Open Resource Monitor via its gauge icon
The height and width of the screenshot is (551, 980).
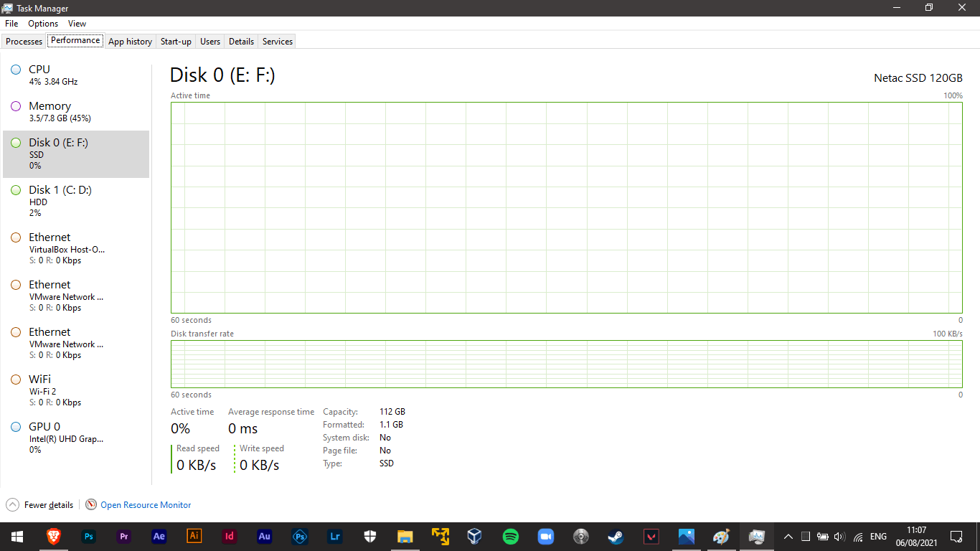91,504
